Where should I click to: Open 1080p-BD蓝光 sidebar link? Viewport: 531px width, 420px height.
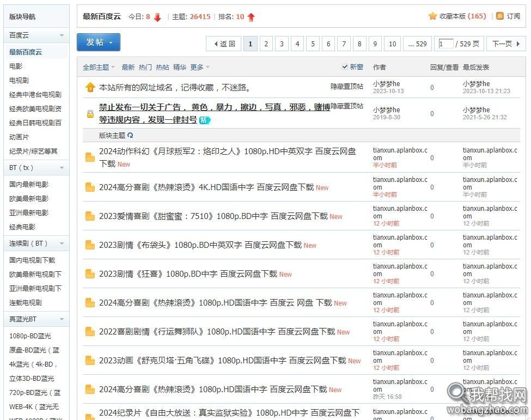click(x=30, y=336)
